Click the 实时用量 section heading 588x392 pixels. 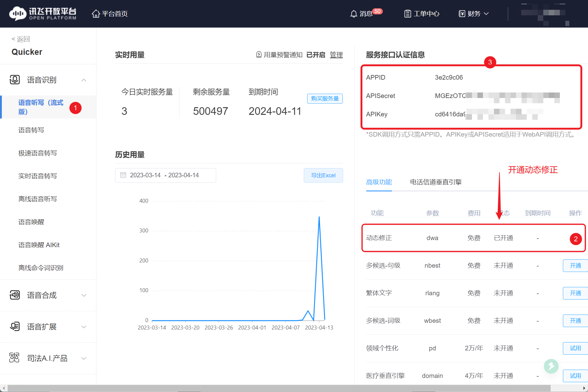[130, 55]
